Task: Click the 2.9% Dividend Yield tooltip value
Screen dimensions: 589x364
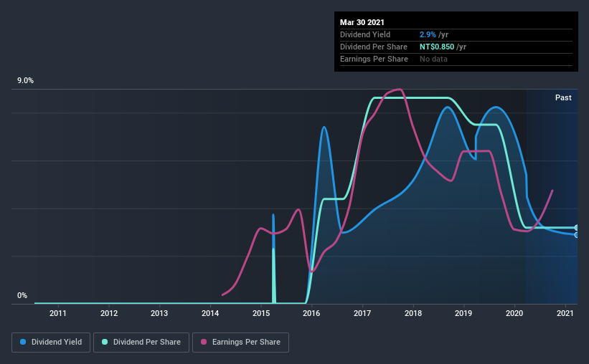Action: point(428,34)
